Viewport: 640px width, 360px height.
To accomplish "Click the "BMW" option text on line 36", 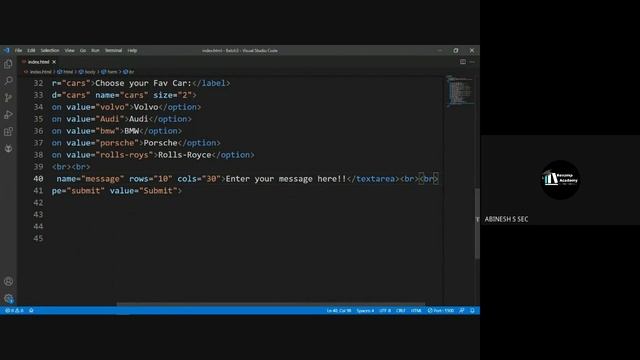I will pos(131,131).
